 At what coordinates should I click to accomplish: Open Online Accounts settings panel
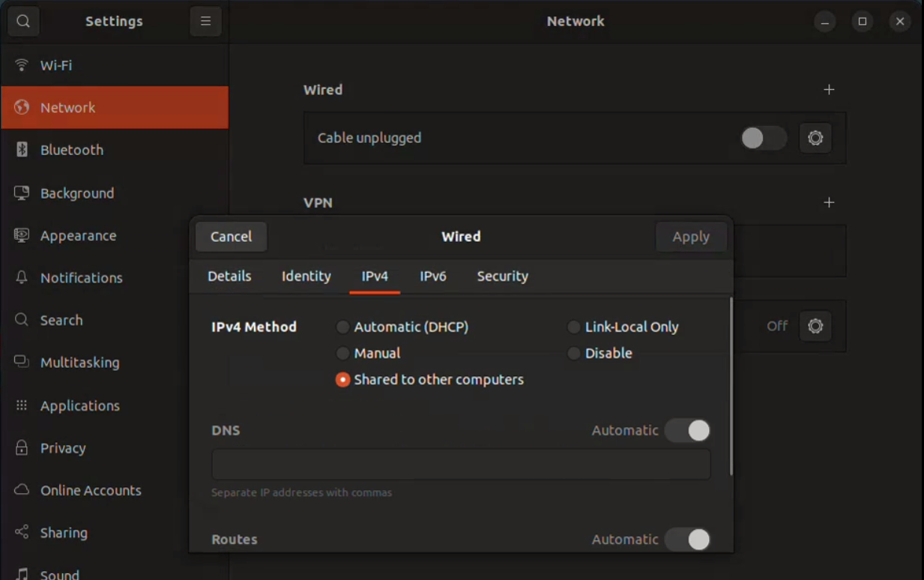[115, 490]
